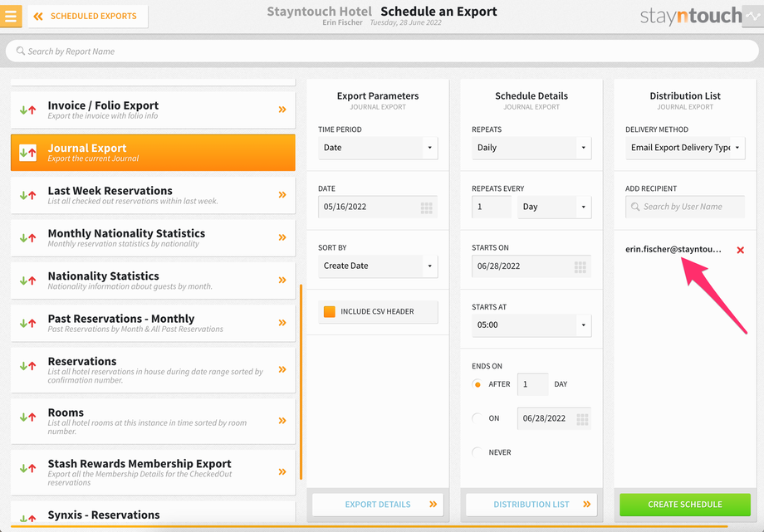Select the Ends On After radio button
Viewport: 764px width, 532px height.
(477, 384)
